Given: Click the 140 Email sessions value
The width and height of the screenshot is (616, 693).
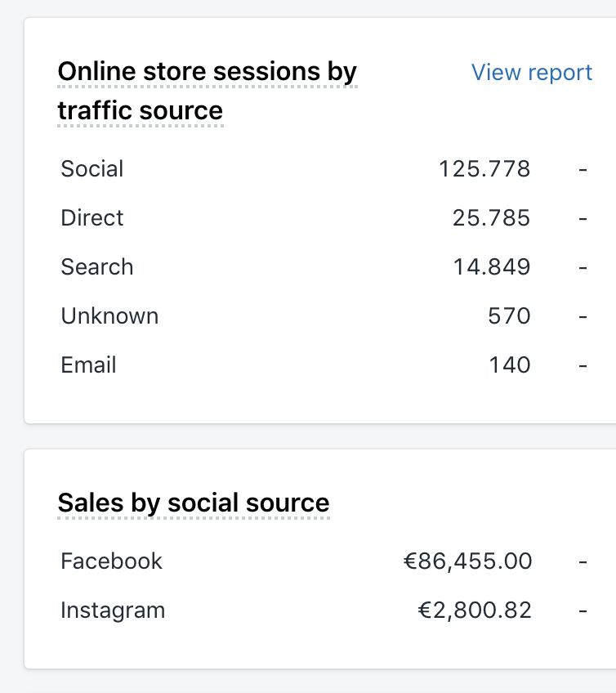Looking at the screenshot, I should (x=510, y=365).
